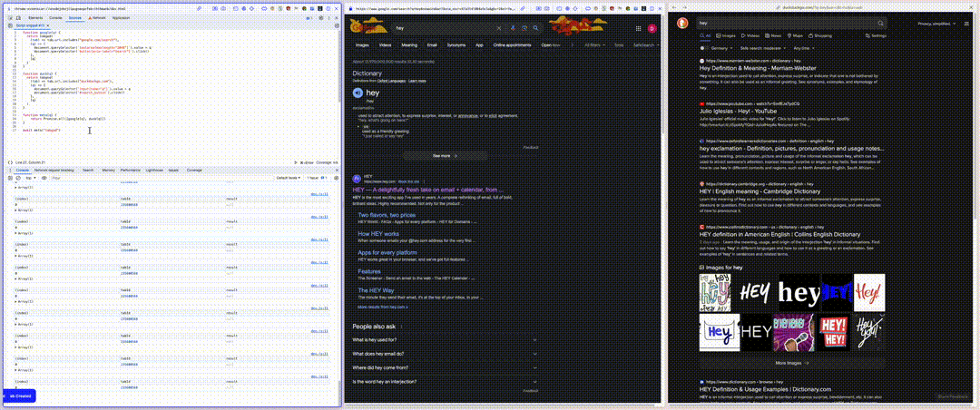Click the DuckDuckGo logo icon
This screenshot has width=980, height=410.
coord(682,23)
